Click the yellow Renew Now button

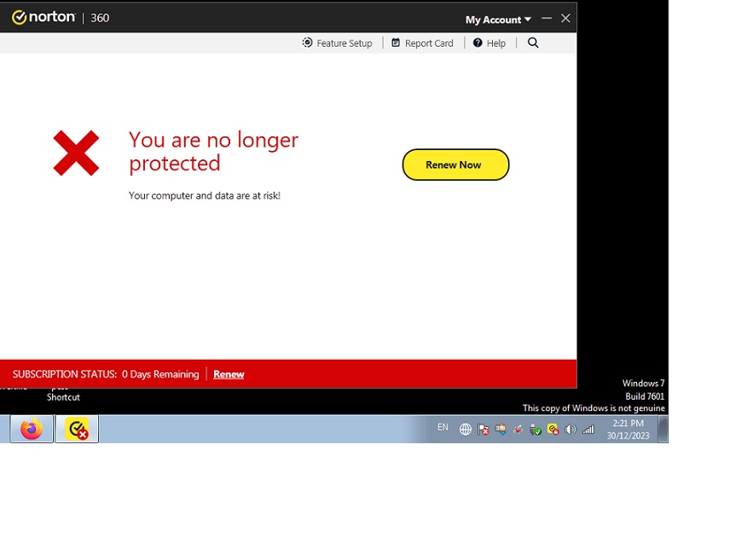[x=455, y=165]
